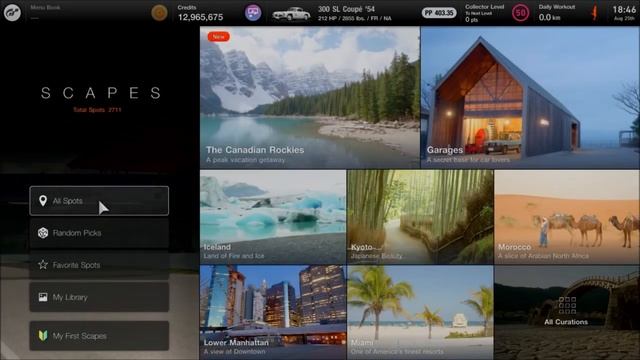The height and width of the screenshot is (360, 640).
Task: Click the Menu Book label
Action: coord(45,7)
